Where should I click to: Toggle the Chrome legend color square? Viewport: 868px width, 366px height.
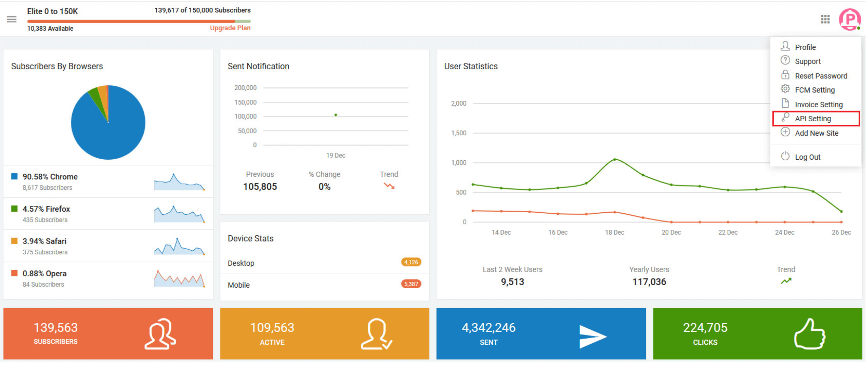pos(14,176)
